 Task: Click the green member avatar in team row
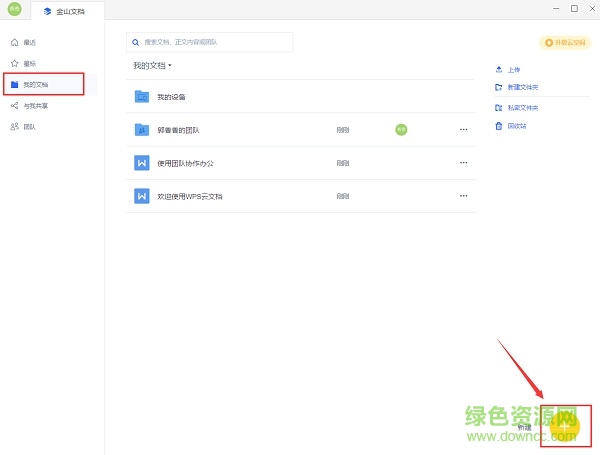401,129
